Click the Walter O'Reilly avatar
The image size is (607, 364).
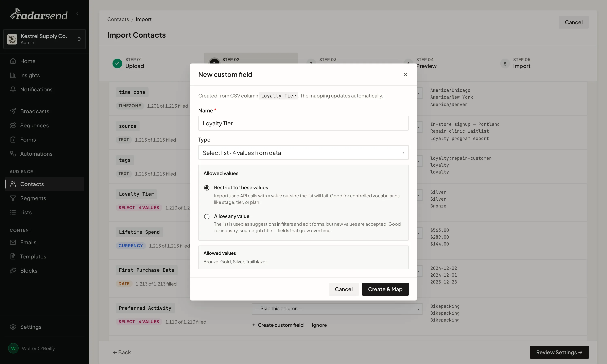point(13,348)
